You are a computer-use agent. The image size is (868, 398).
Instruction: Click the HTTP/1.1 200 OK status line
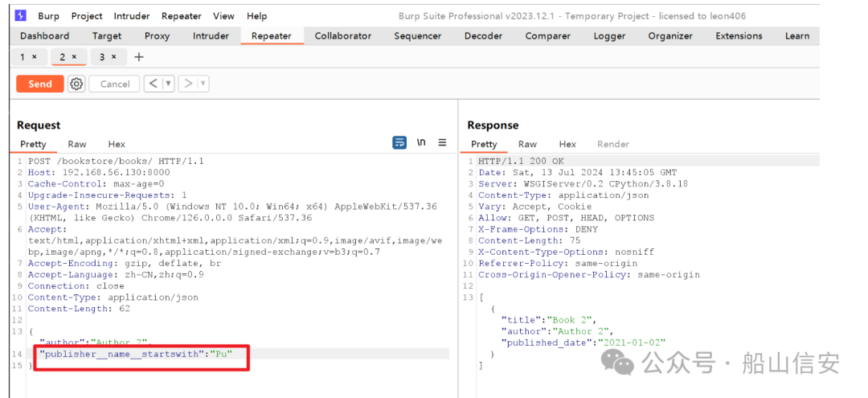click(520, 161)
